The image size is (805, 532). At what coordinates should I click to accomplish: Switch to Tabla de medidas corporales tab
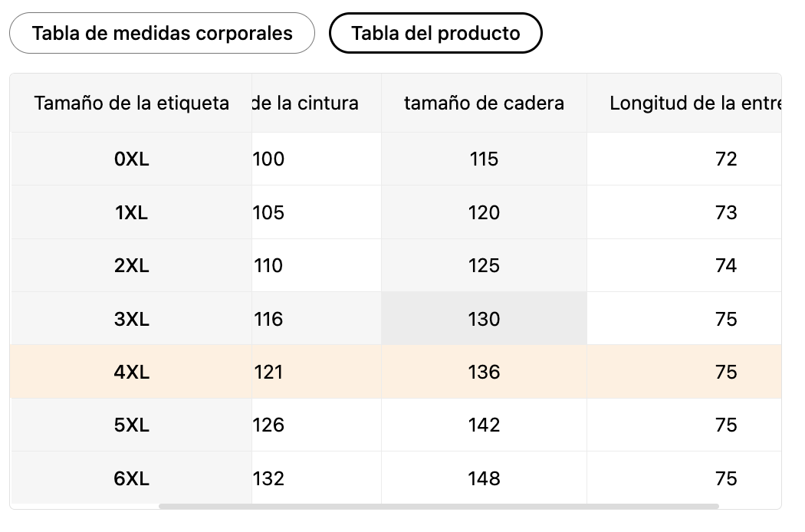click(162, 34)
